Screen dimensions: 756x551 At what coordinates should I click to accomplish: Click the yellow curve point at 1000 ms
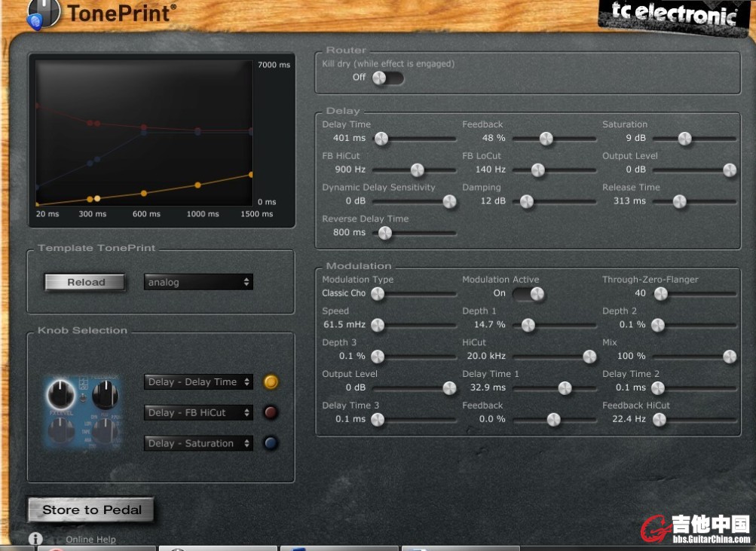pyautogui.click(x=197, y=185)
